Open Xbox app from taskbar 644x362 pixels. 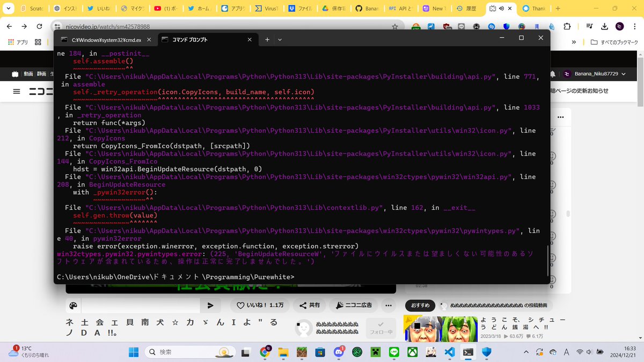click(x=413, y=352)
